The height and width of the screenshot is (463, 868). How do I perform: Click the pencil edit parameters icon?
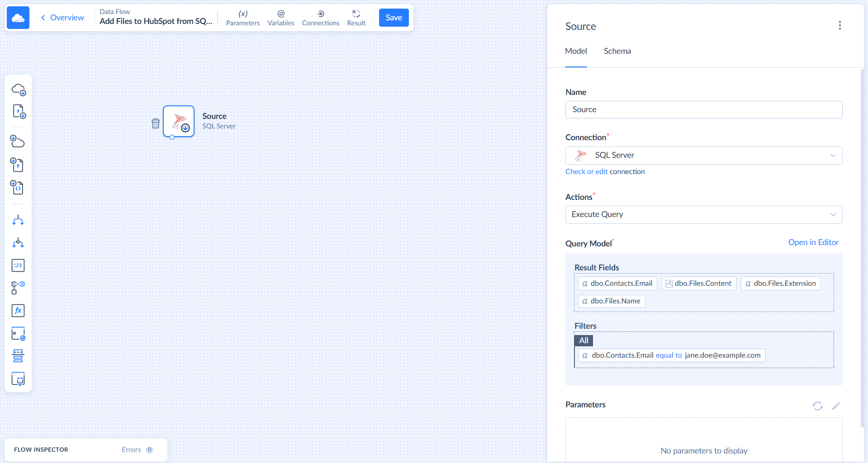tap(835, 406)
